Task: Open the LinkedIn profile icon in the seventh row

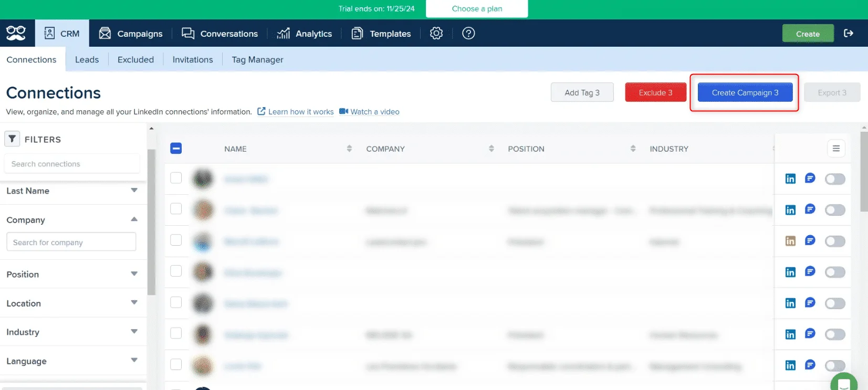Action: point(790,365)
